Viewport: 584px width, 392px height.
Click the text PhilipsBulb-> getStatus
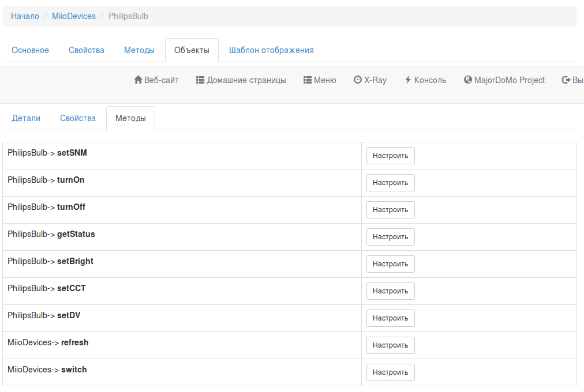click(51, 234)
